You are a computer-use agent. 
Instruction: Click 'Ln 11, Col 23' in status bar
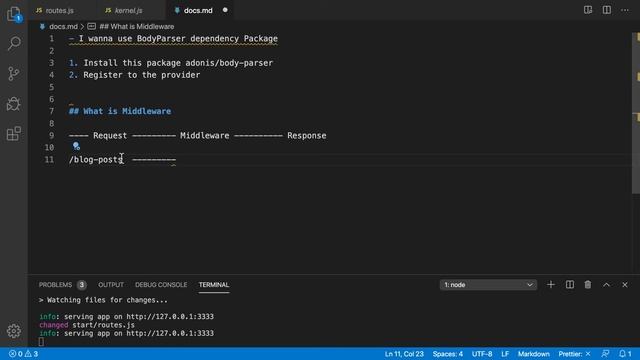[404, 354]
